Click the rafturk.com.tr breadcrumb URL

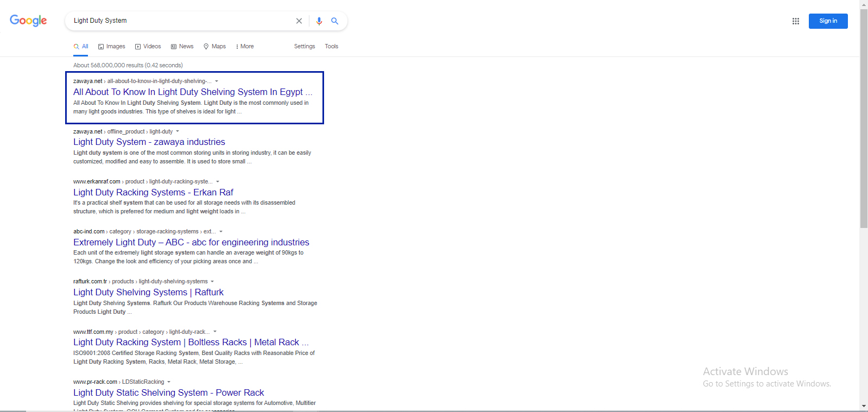141,282
